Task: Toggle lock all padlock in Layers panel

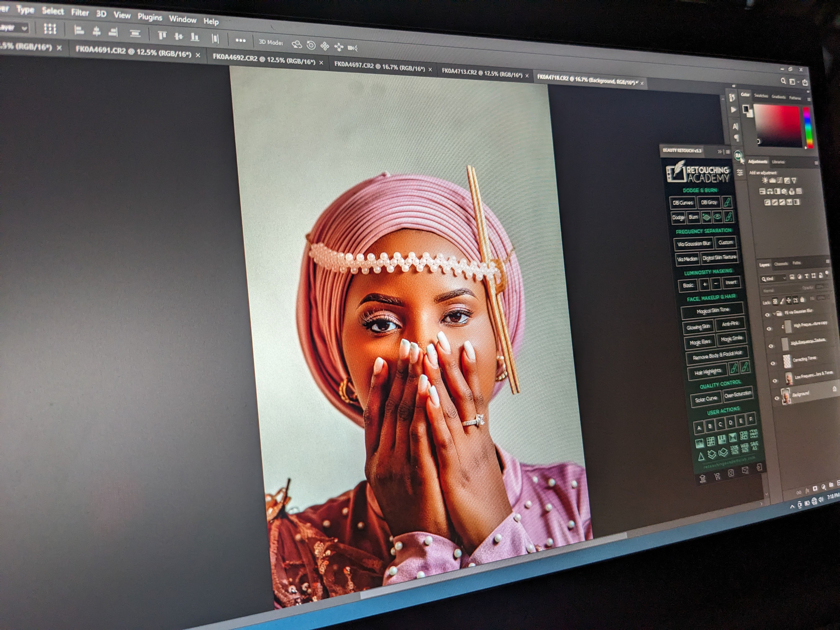Action: (x=802, y=300)
